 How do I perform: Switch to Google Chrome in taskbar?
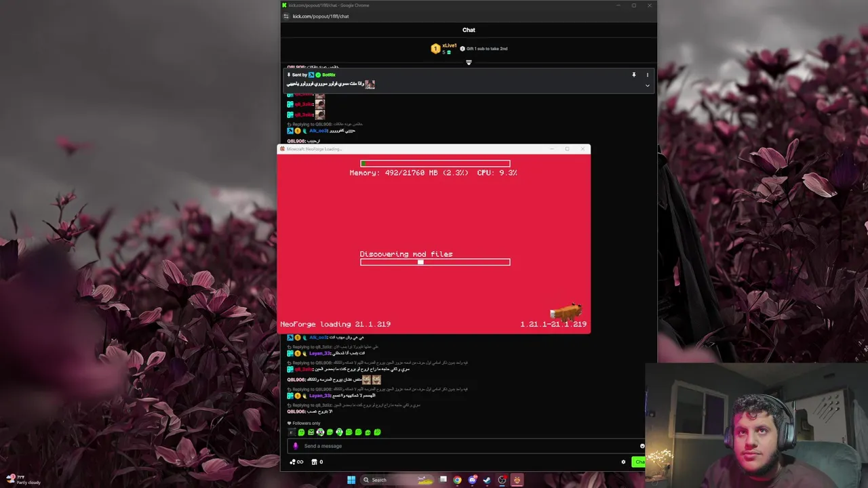[458, 480]
